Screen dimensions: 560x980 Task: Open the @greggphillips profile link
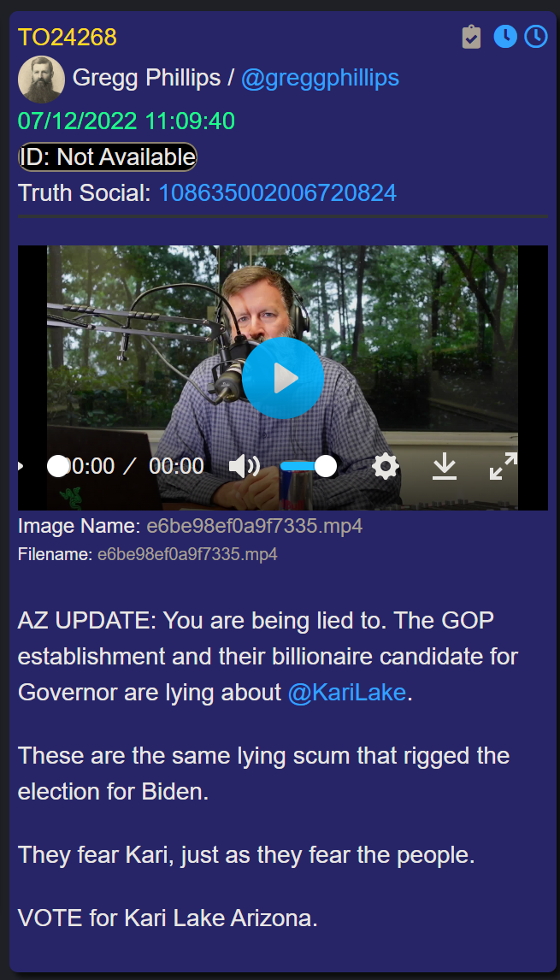point(320,78)
